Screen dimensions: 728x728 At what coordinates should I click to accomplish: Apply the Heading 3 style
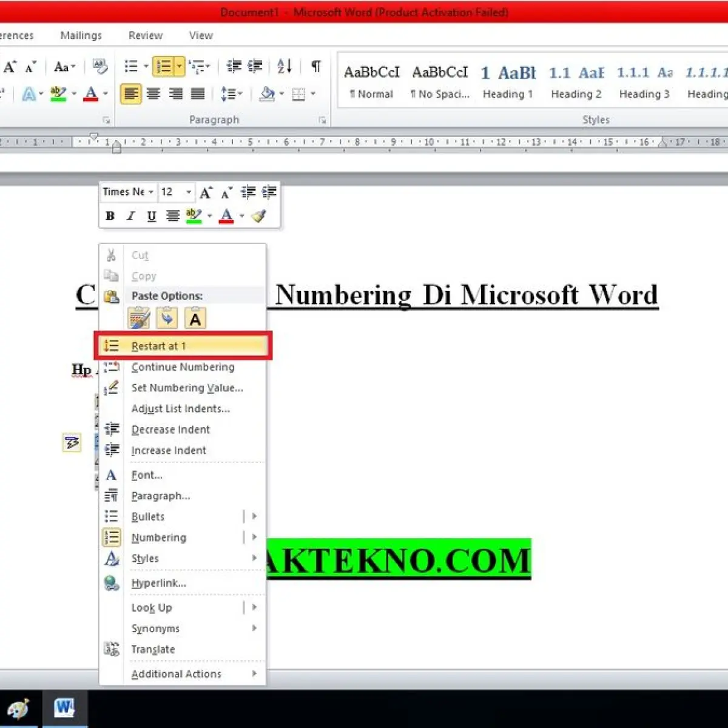point(644,81)
